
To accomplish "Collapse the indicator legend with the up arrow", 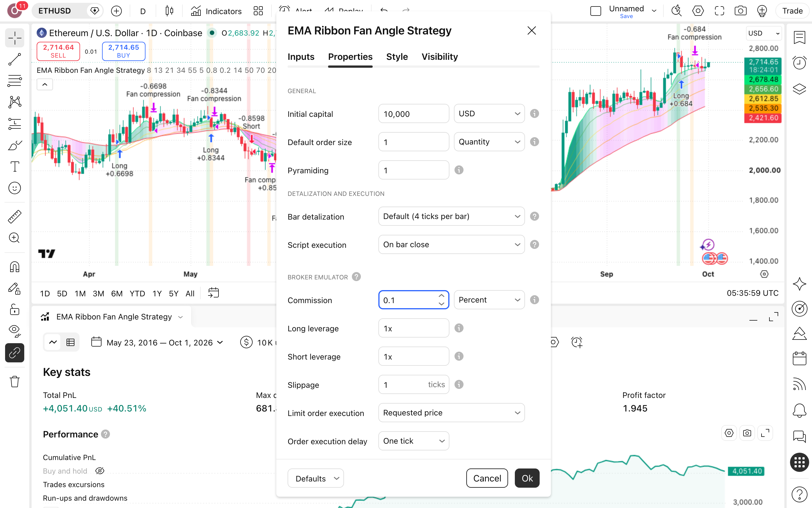I will click(45, 85).
